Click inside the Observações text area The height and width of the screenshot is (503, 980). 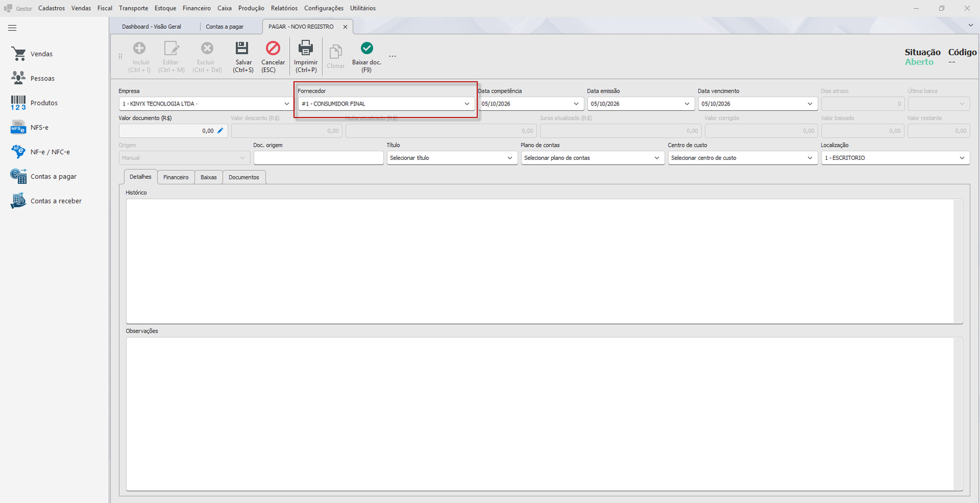coord(544,414)
